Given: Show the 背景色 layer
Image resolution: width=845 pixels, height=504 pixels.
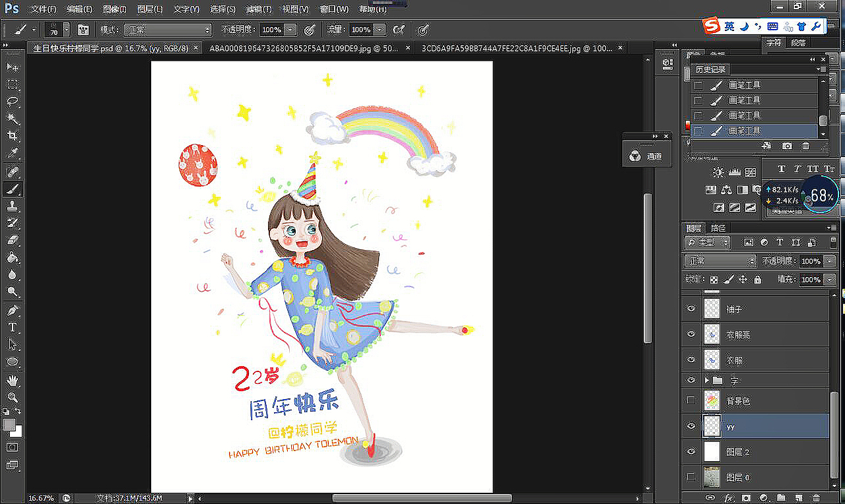Looking at the screenshot, I should (x=691, y=400).
